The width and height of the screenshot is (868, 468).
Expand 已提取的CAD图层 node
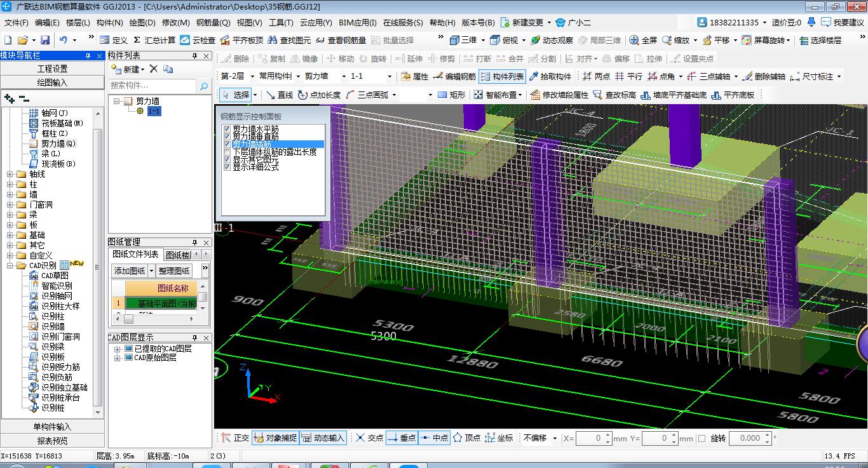tap(118, 349)
